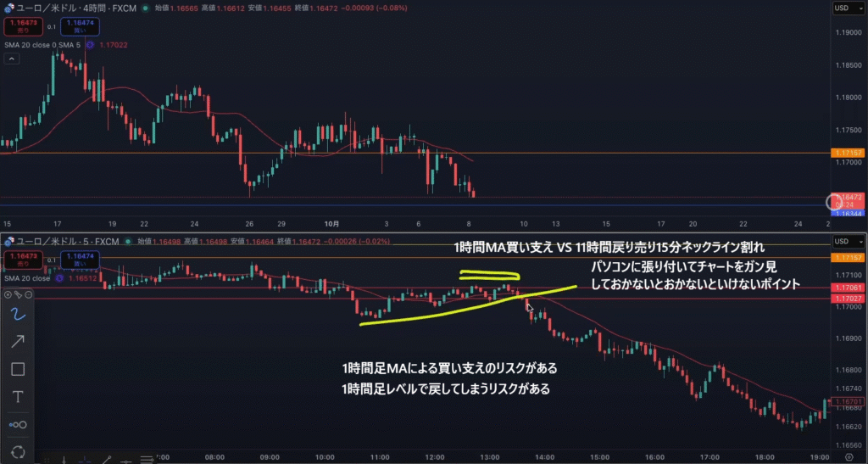Click the SMA value 1.17022 in the upper legend
This screenshot has height=464, width=868.
[x=114, y=45]
